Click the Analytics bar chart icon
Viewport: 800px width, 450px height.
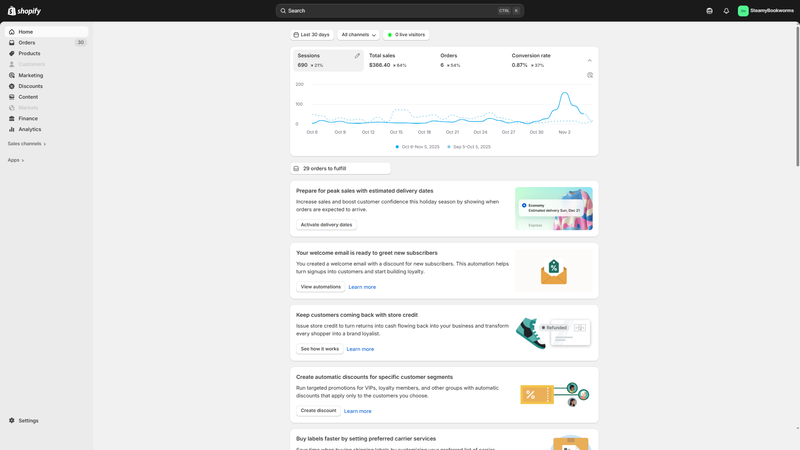click(x=12, y=130)
